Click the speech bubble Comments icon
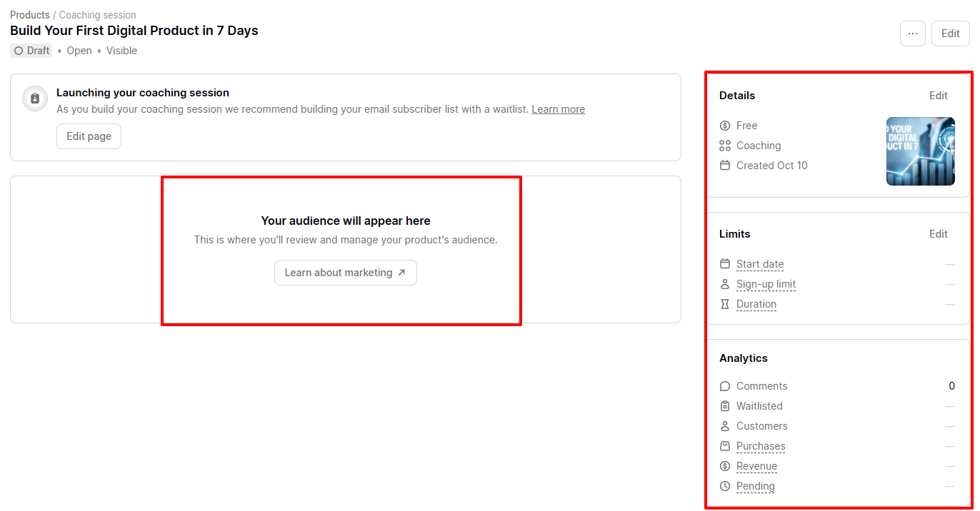Viewport: 980px width, 511px height. click(725, 386)
